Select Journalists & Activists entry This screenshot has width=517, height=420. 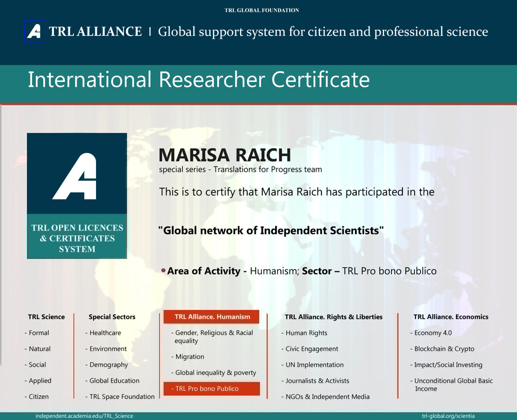click(317, 381)
